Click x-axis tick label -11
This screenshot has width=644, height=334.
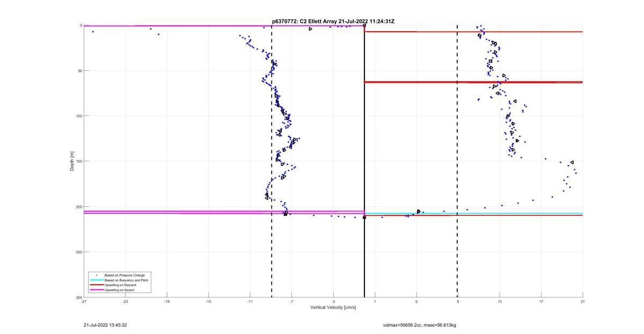point(250,301)
